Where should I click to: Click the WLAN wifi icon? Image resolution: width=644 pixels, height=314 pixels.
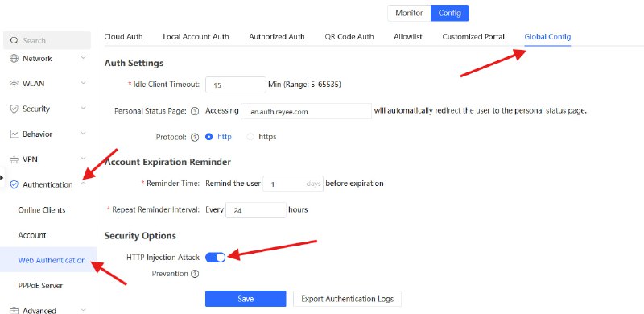(14, 84)
